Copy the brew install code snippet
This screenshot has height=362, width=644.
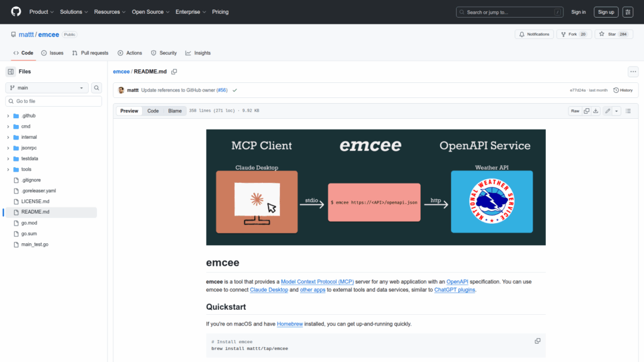coord(537,341)
